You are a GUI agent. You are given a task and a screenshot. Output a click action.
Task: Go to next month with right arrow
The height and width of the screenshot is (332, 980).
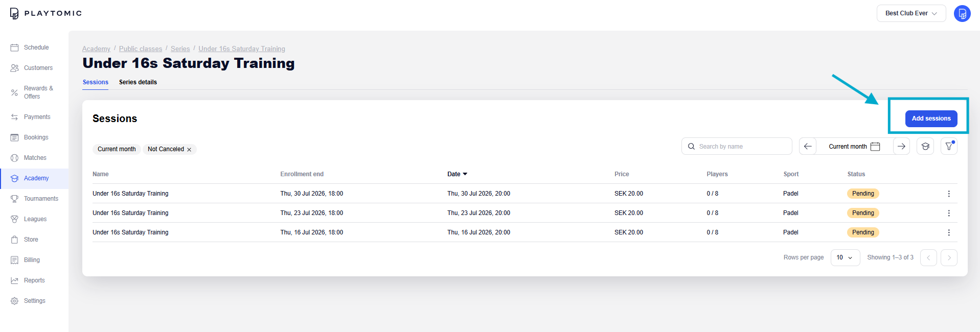pyautogui.click(x=901, y=146)
